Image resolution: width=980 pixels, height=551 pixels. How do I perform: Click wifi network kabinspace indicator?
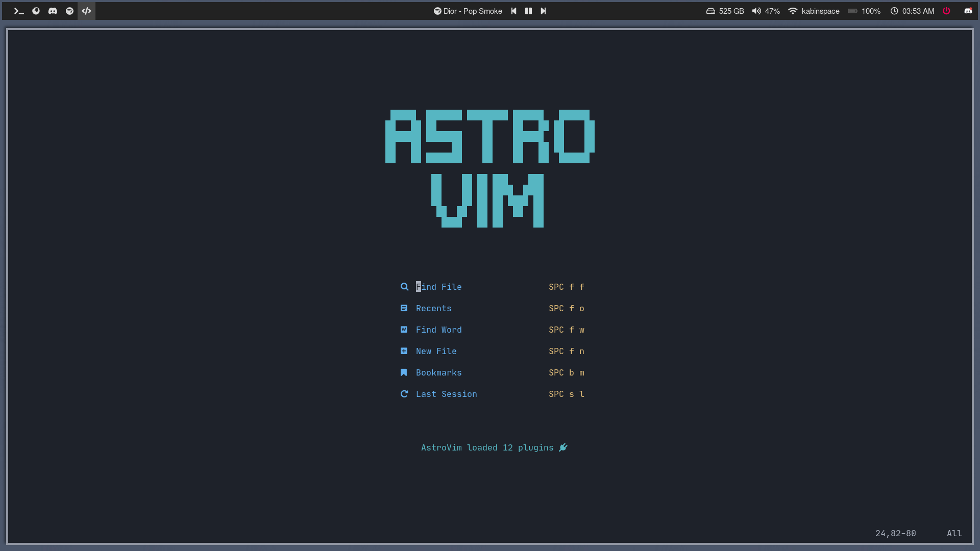pos(815,11)
